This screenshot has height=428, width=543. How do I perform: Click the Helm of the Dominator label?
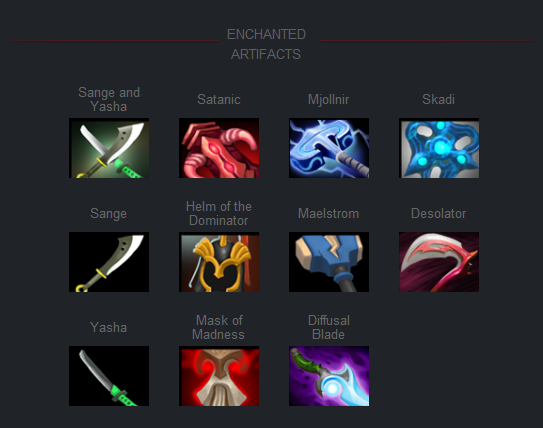[219, 213]
